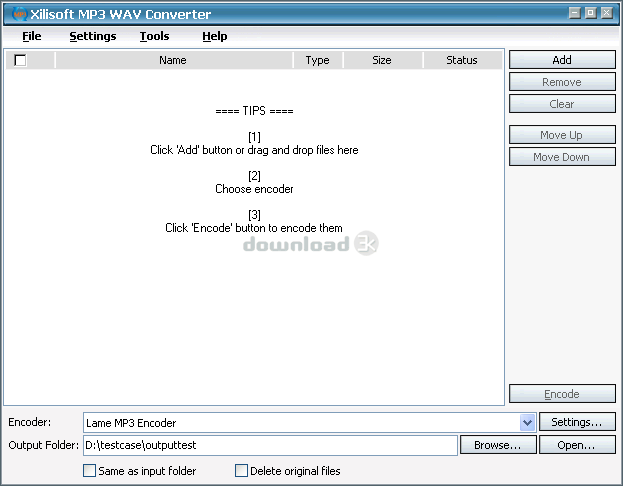Open the Lame MP3 Encoder combo box

tap(300, 423)
